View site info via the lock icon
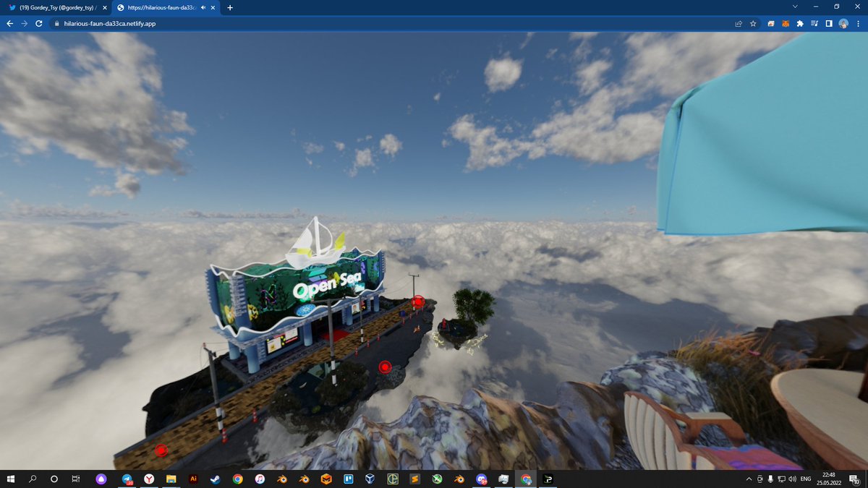This screenshot has width=868, height=488. tap(56, 23)
